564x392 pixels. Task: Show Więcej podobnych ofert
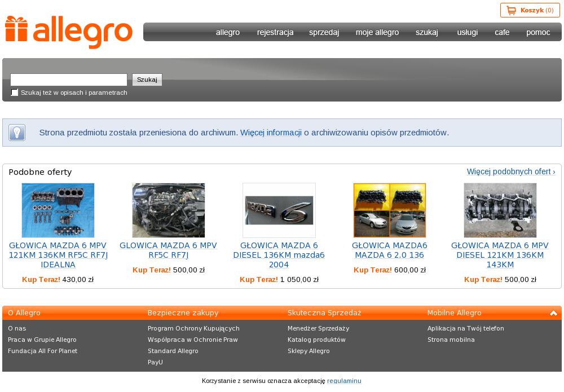(510, 171)
